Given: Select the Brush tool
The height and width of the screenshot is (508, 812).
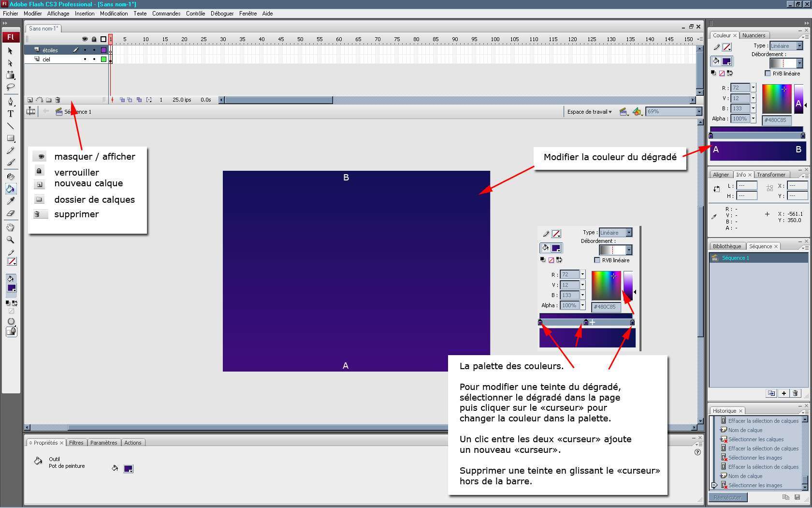Looking at the screenshot, I should [x=11, y=163].
